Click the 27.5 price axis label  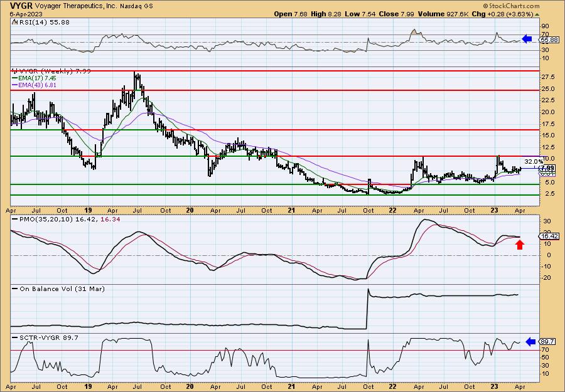(549, 77)
